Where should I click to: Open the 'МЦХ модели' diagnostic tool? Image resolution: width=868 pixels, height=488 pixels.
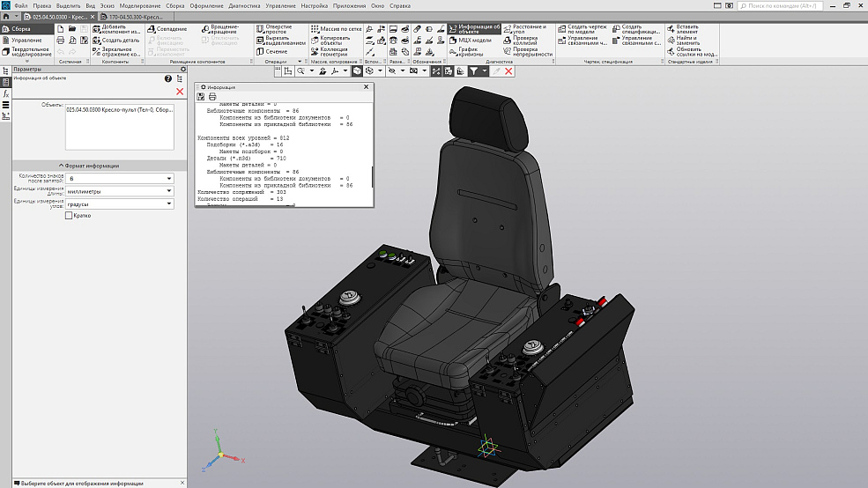(x=471, y=41)
